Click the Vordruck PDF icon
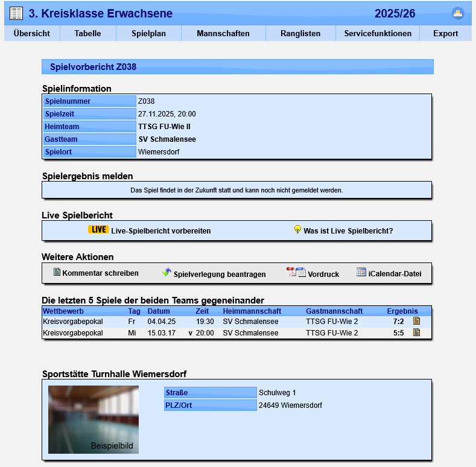This screenshot has height=467, width=476. pos(296,273)
